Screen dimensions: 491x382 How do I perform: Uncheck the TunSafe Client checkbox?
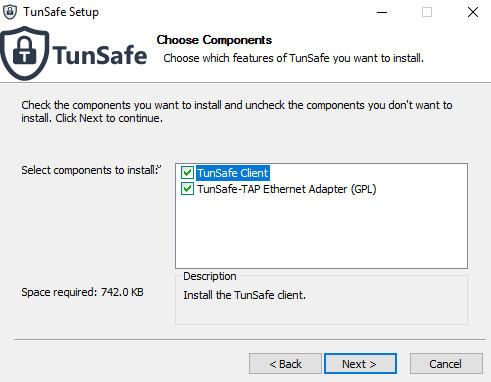click(187, 173)
